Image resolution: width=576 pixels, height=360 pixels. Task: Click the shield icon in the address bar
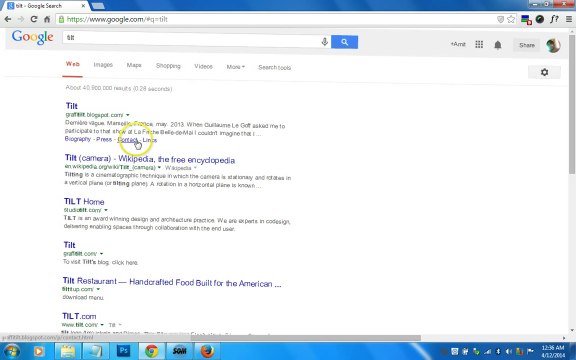[500, 19]
